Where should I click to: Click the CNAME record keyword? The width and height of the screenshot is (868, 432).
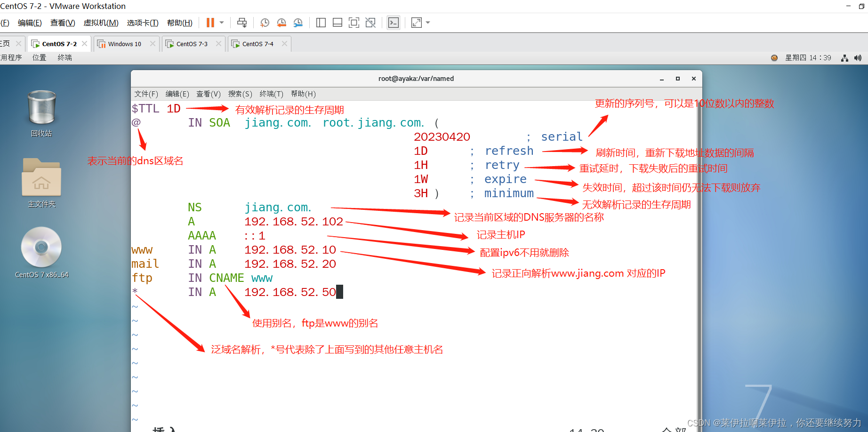pos(226,278)
